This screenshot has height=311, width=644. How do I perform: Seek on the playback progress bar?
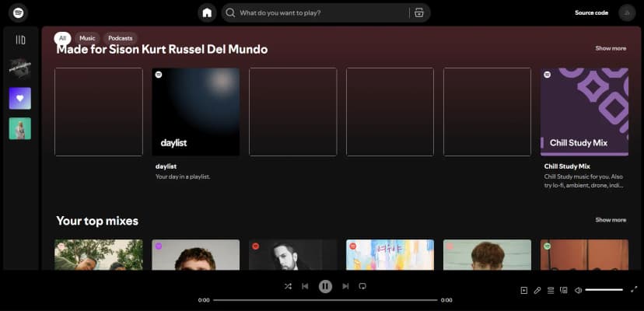click(325, 300)
